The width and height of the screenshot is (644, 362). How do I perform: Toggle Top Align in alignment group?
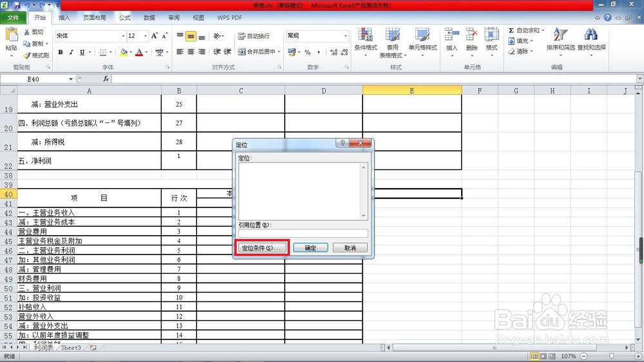[x=180, y=36]
